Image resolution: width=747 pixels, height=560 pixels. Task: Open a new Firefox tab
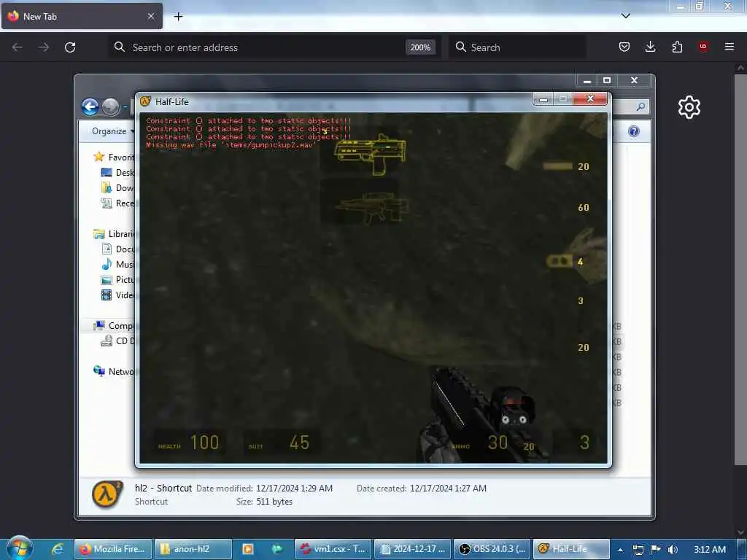tap(178, 17)
